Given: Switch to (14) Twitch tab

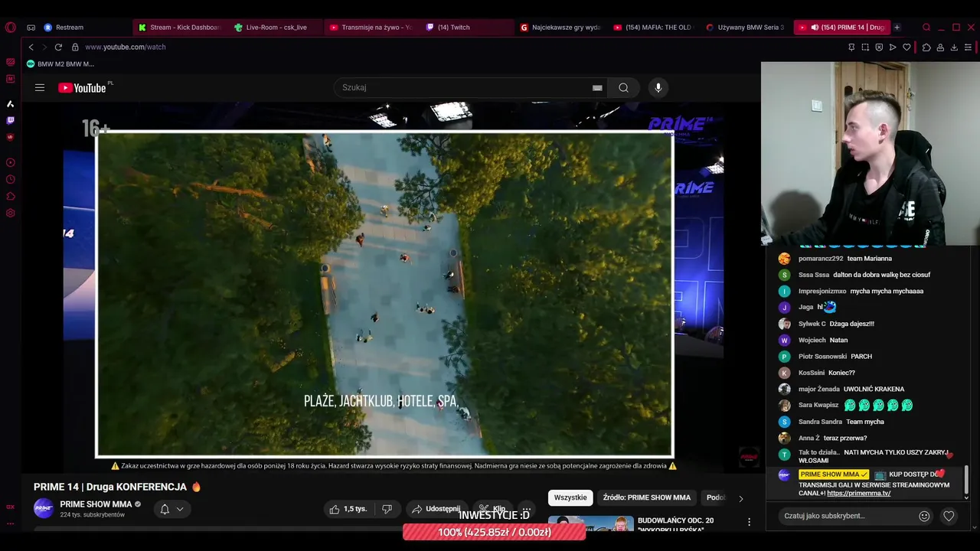Looking at the screenshot, I should 466,28.
